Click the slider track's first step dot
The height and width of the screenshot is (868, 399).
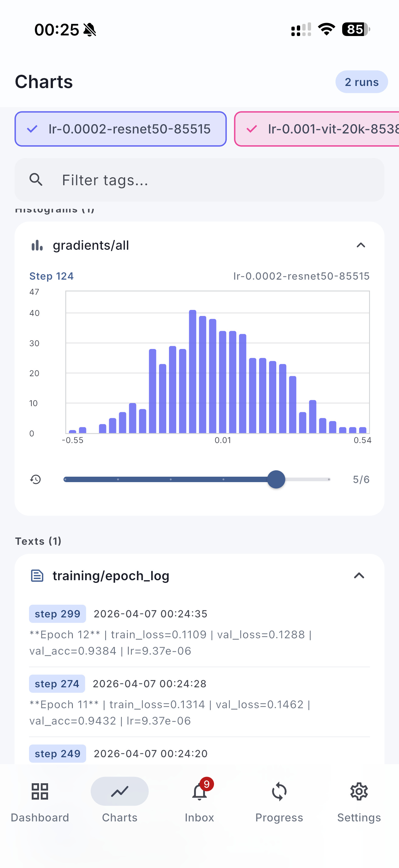[65, 479]
